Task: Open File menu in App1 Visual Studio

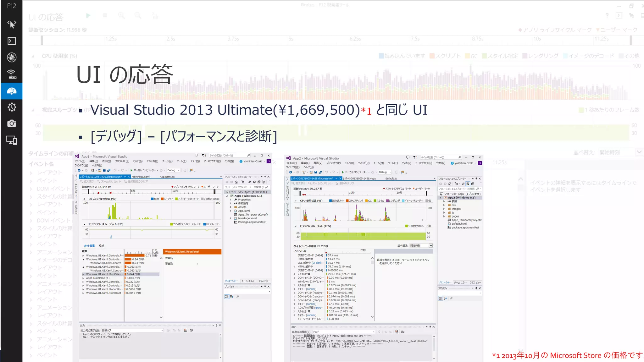Action: [x=80, y=161]
